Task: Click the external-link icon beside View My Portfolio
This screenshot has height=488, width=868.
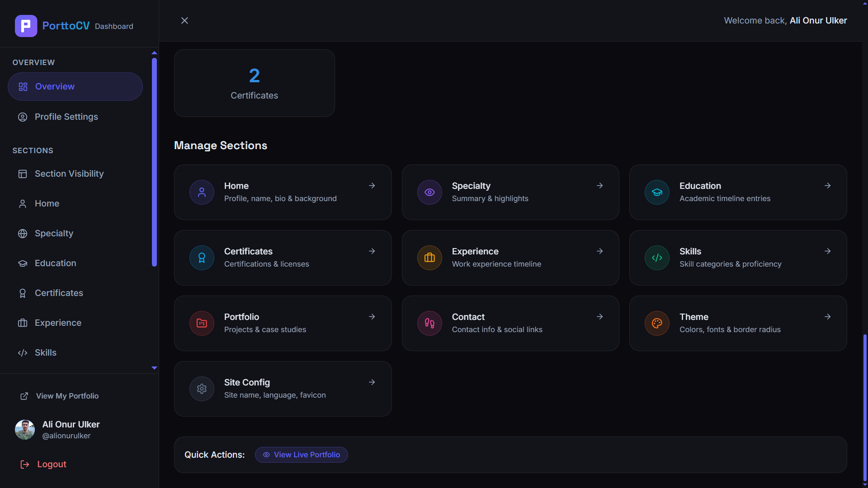Action: pyautogui.click(x=24, y=396)
